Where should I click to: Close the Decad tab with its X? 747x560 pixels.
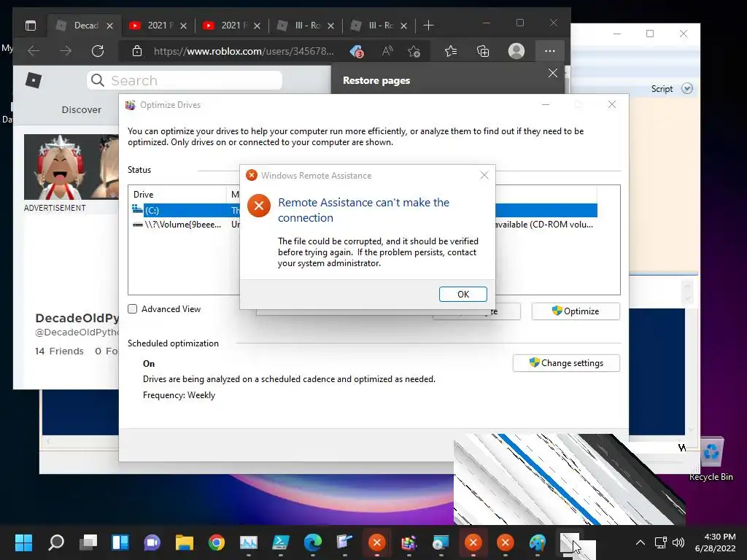coord(109,26)
